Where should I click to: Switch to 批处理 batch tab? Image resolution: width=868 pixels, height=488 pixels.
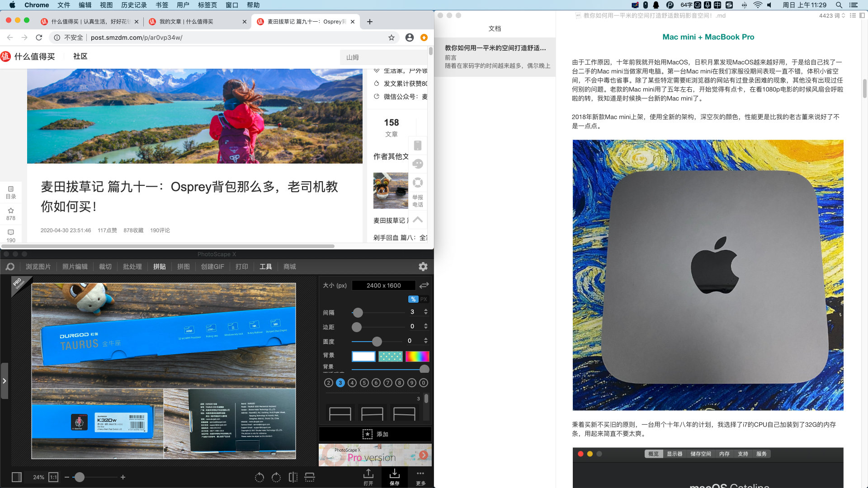132,267
